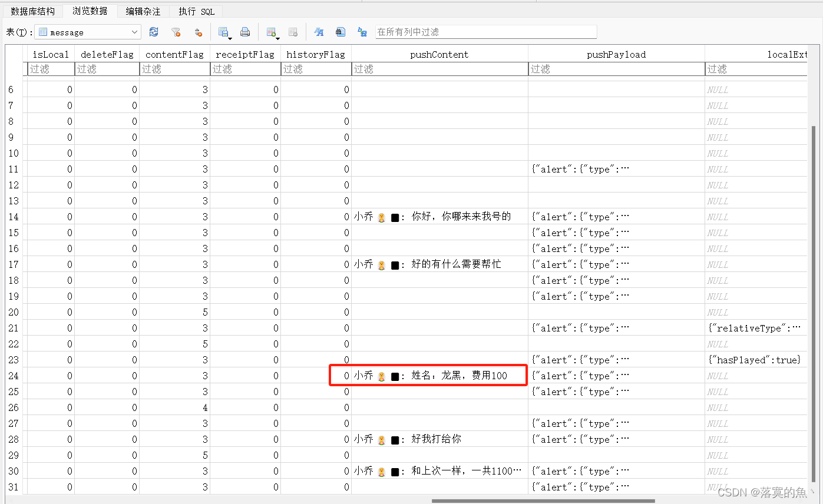Select the cell "姓名：龙黑，费用100"
The image size is (823, 504).
tap(440, 376)
